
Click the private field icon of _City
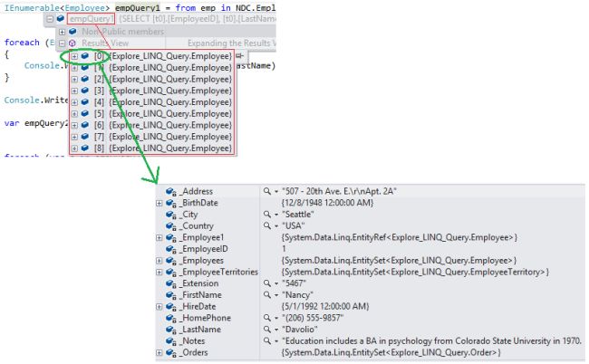[171, 215]
